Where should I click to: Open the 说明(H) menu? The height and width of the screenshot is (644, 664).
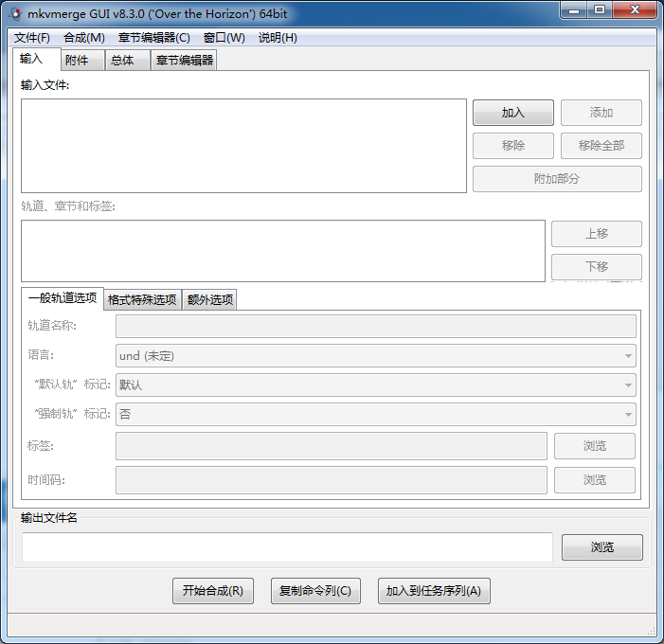coord(278,38)
